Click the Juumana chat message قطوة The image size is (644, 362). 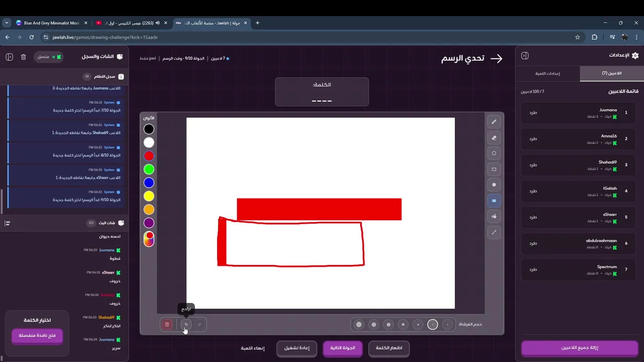pyautogui.click(x=115, y=258)
